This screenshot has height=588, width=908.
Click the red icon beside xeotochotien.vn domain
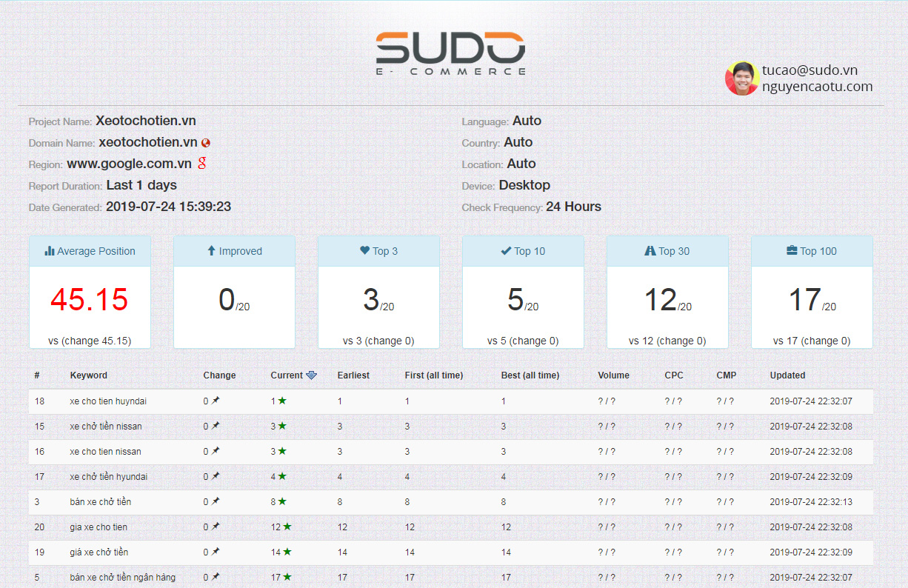(206, 143)
